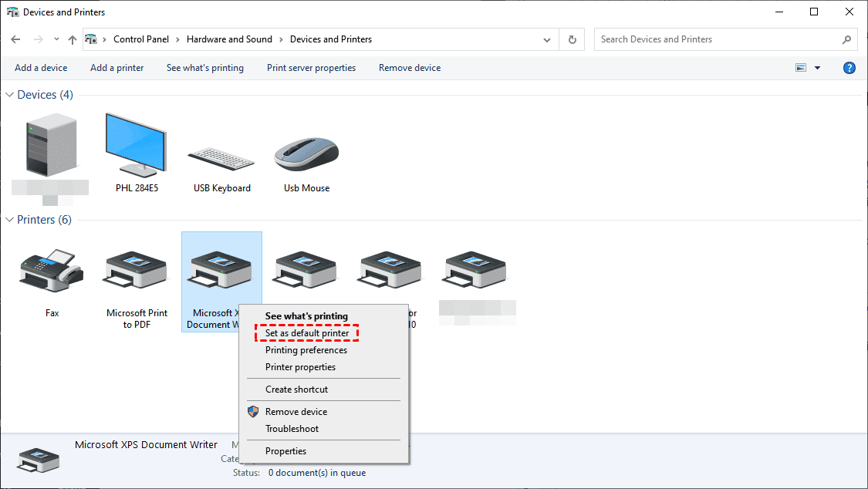Click the search magnifier icon

(846, 40)
